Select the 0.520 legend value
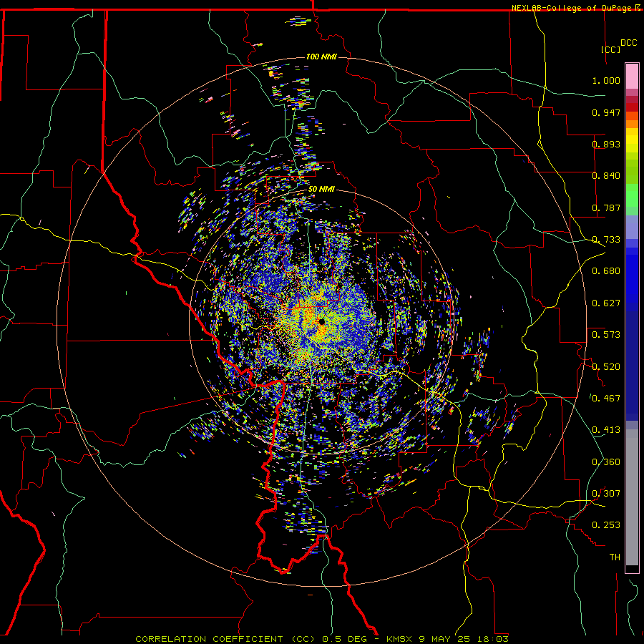The height and width of the screenshot is (644, 644). coord(606,367)
